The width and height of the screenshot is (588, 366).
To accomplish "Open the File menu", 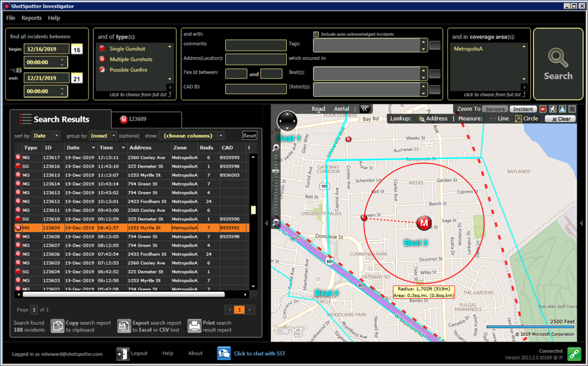I will 11,18.
